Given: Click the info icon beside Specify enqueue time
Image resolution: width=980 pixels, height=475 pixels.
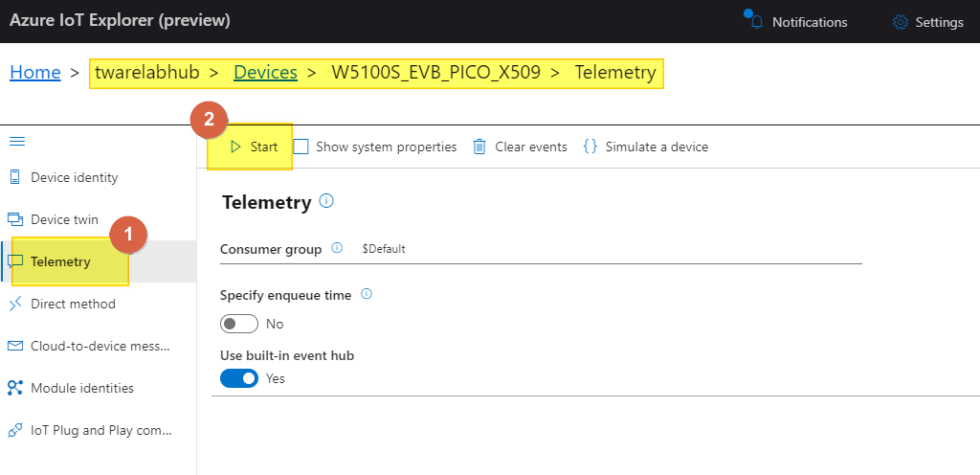Looking at the screenshot, I should (x=367, y=294).
